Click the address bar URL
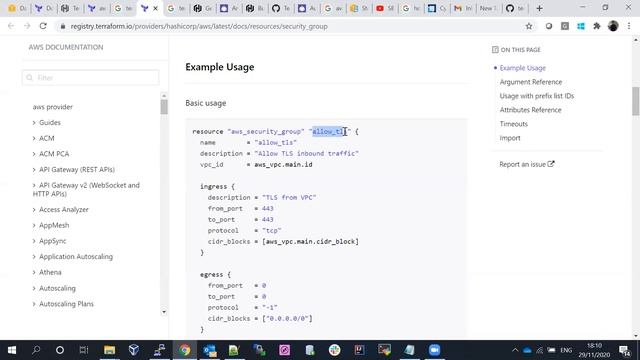 point(199,26)
